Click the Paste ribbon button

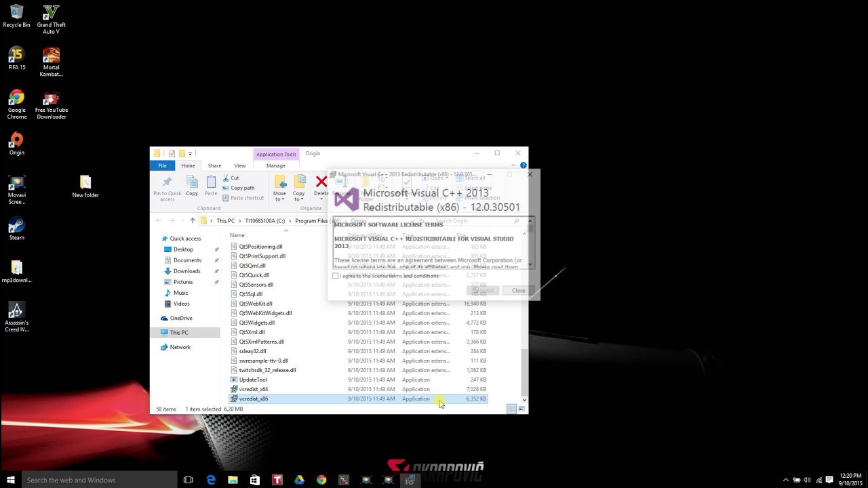coord(211,186)
